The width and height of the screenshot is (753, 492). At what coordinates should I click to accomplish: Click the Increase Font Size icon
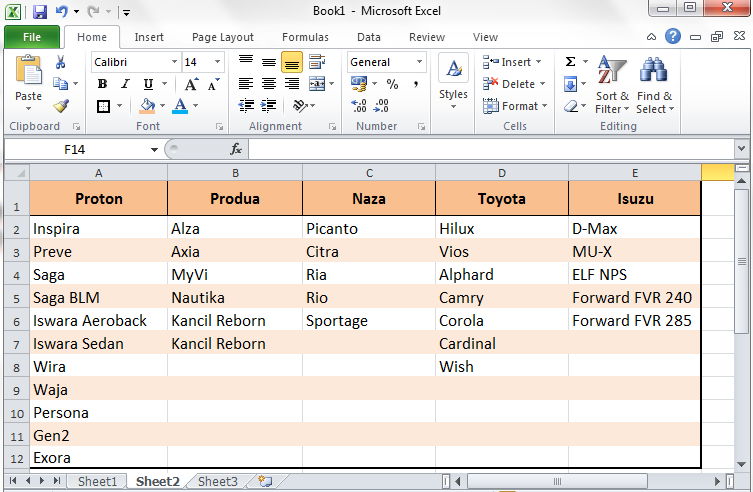pos(191,84)
